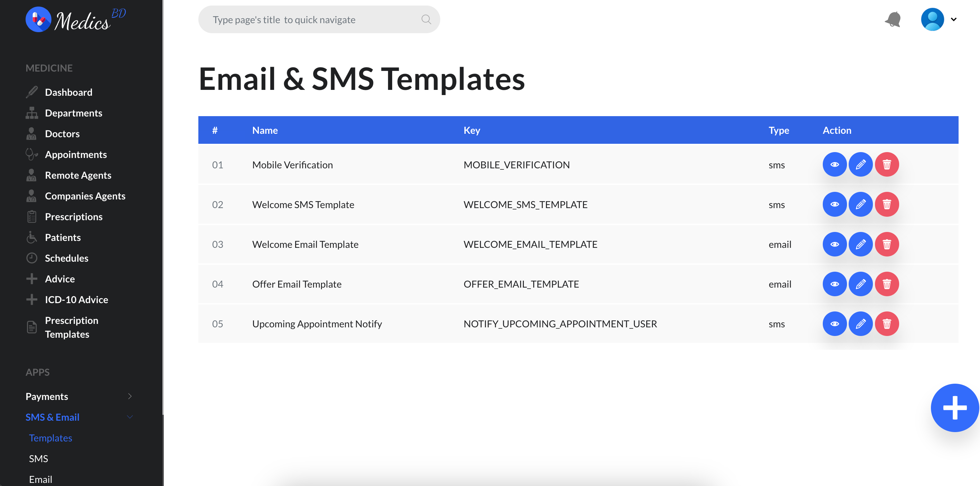980x486 pixels.
Task: Click the view eye icon for Mobile Verification
Action: 835,165
